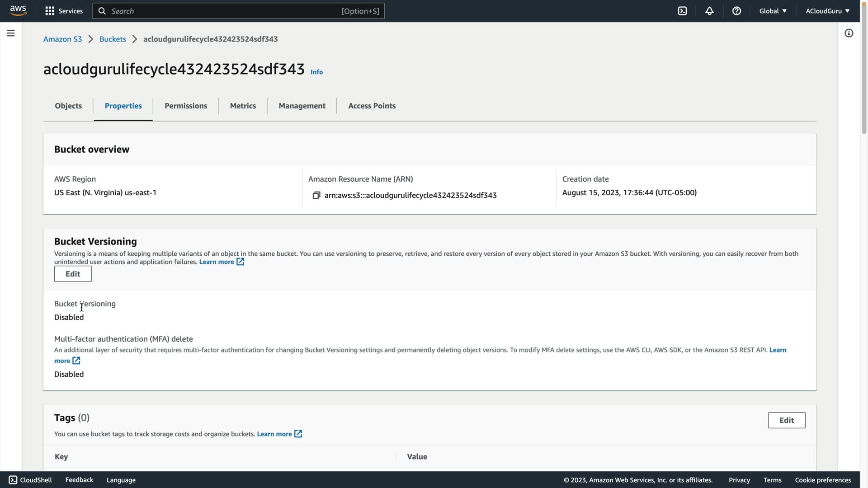Expand the hamburger side navigation
Image resolution: width=868 pixels, height=488 pixels.
11,33
